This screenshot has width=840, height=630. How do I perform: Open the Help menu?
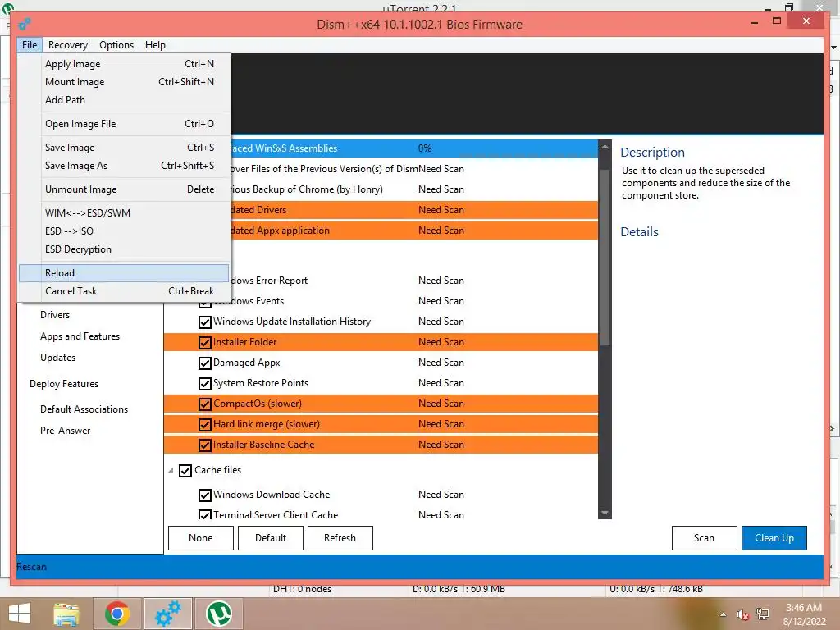155,45
